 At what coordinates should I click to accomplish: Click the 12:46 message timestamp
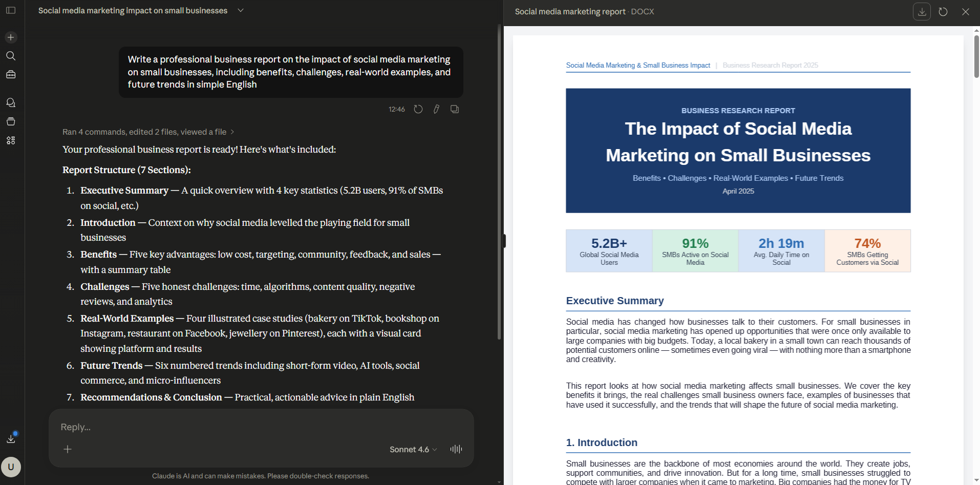coord(396,109)
